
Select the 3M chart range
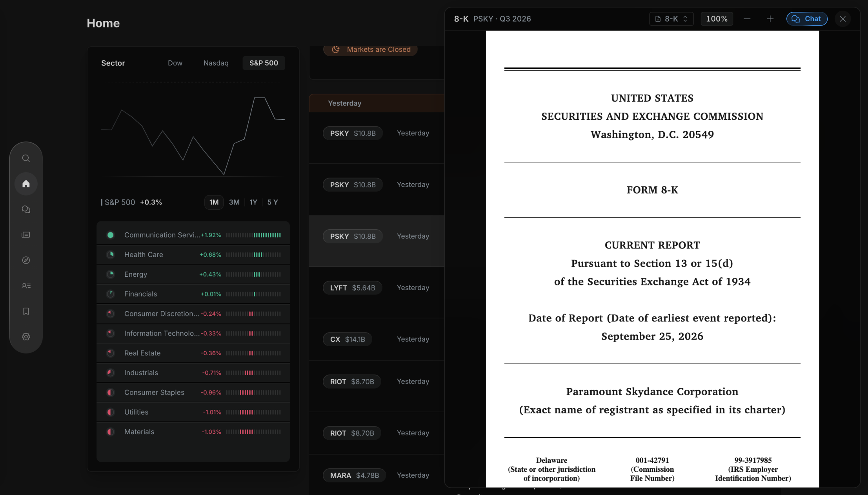tap(234, 202)
